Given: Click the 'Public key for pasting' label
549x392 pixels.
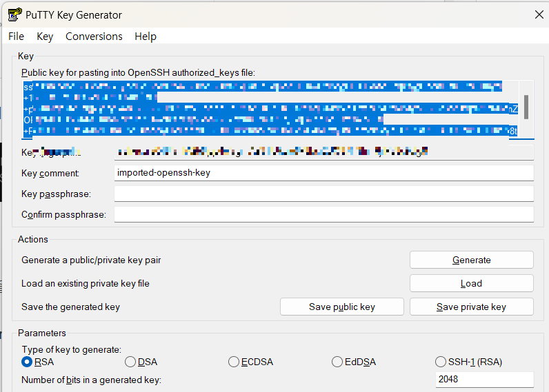Looking at the screenshot, I should point(139,73).
